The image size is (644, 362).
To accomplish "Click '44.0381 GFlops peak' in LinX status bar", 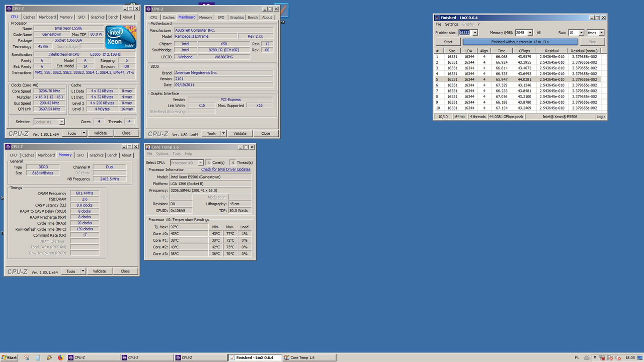I will pyautogui.click(x=507, y=117).
